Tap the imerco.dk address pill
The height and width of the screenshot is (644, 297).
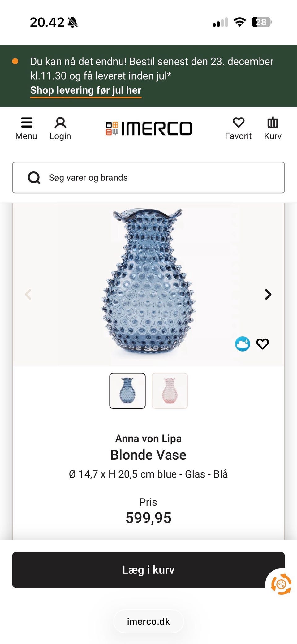pyautogui.click(x=148, y=621)
